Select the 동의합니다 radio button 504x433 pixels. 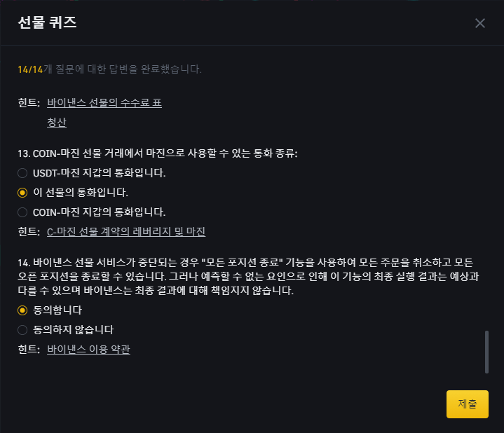[x=22, y=310]
